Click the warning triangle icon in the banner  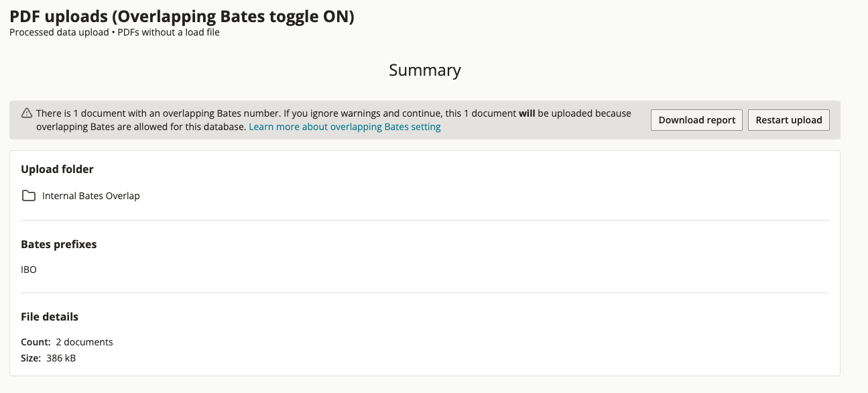[27, 113]
